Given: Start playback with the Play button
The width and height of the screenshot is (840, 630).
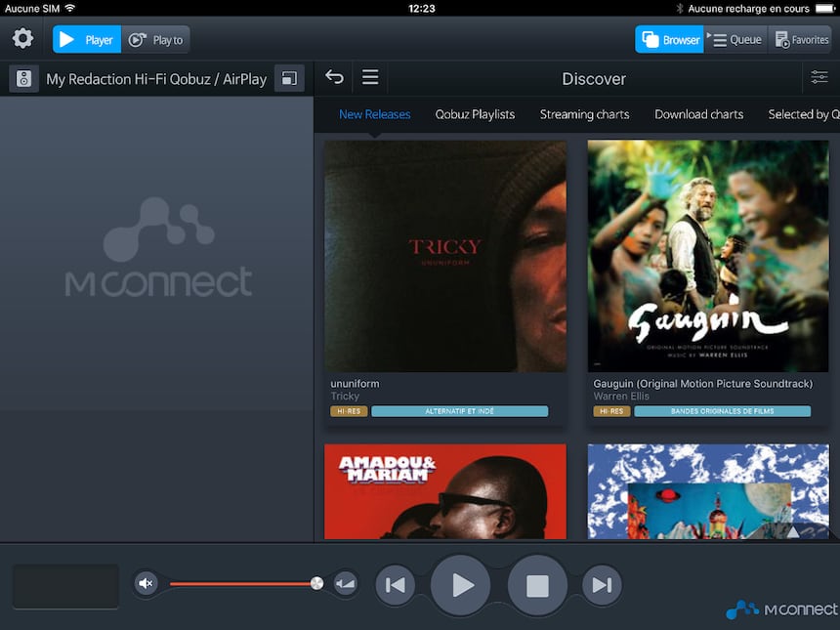Looking at the screenshot, I should pyautogui.click(x=461, y=585).
